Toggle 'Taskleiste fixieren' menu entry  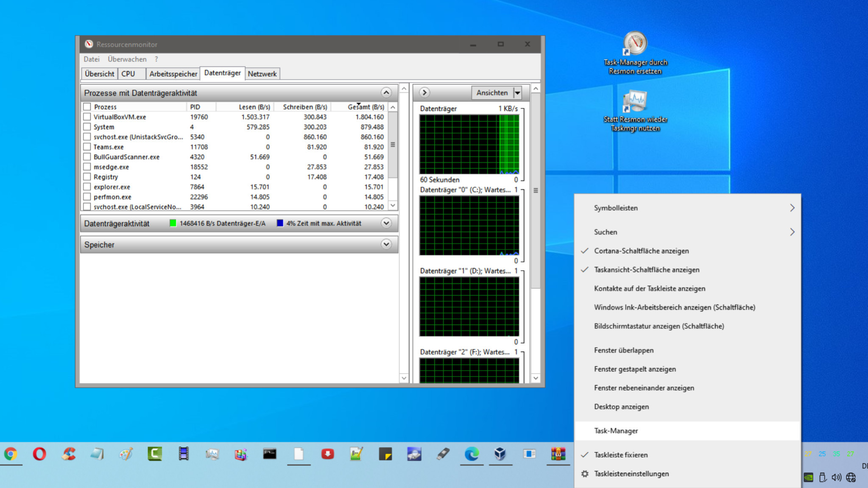coord(687,455)
